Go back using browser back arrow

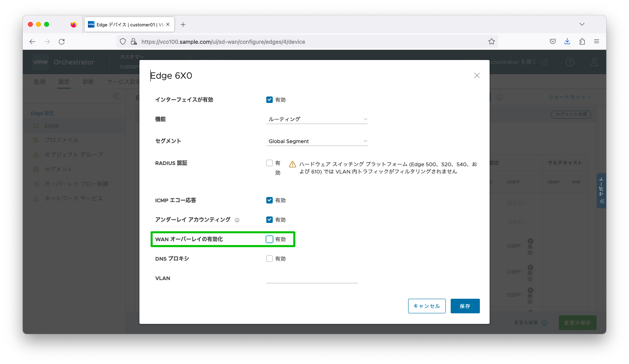(x=32, y=41)
